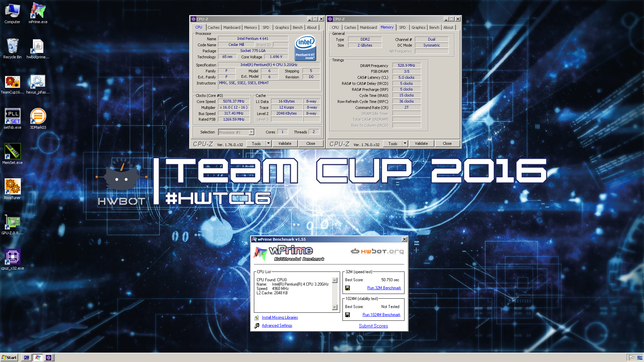Click Instructions field MMX, SSE list
644x362 pixels.
point(269,85)
